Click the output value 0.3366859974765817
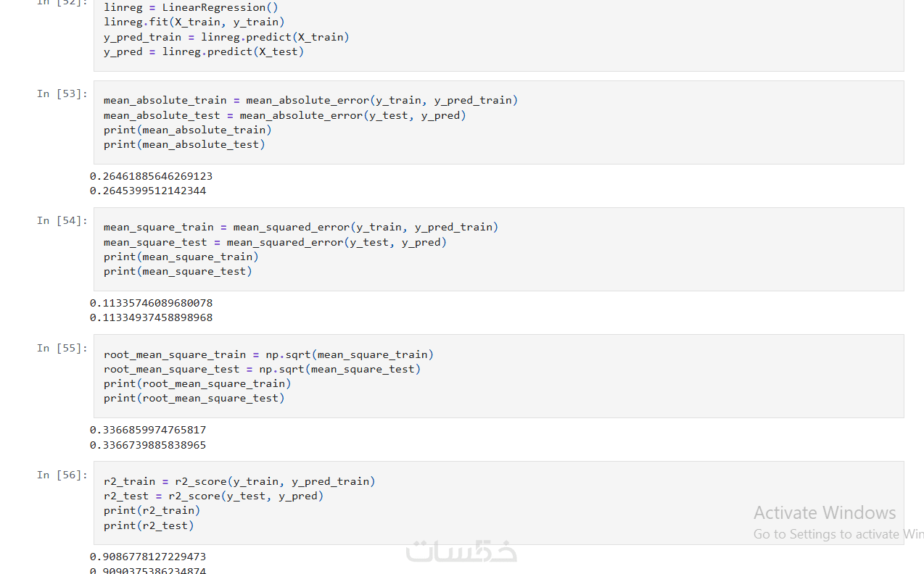The width and height of the screenshot is (924, 574). coord(148,430)
